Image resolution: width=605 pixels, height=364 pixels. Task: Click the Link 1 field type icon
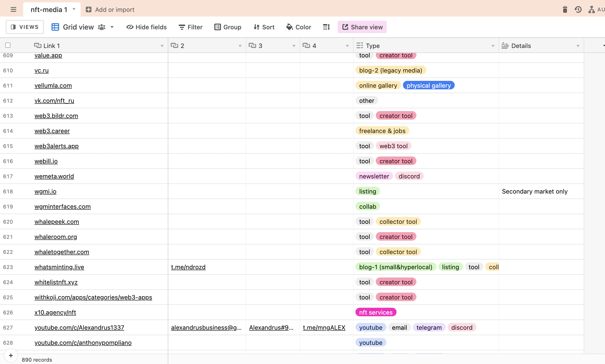tap(38, 46)
